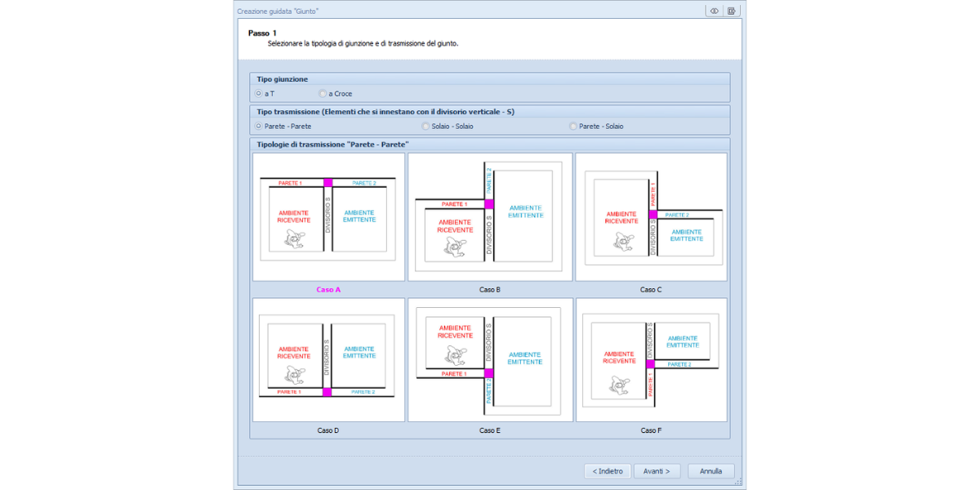Select the Caso E diagram thumbnail
The width and height of the screenshot is (980, 490).
(x=490, y=359)
